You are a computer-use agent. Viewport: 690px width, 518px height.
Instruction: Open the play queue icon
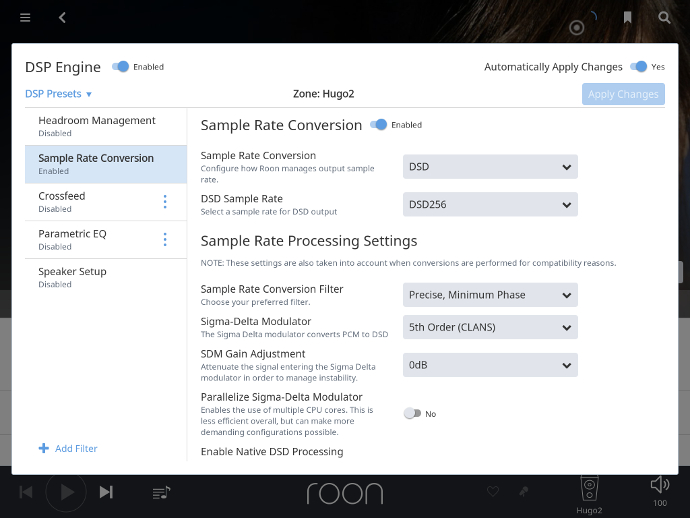(x=161, y=492)
